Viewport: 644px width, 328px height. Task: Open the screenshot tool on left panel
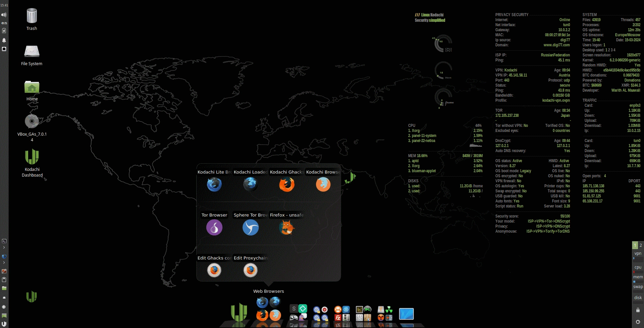[4, 271]
